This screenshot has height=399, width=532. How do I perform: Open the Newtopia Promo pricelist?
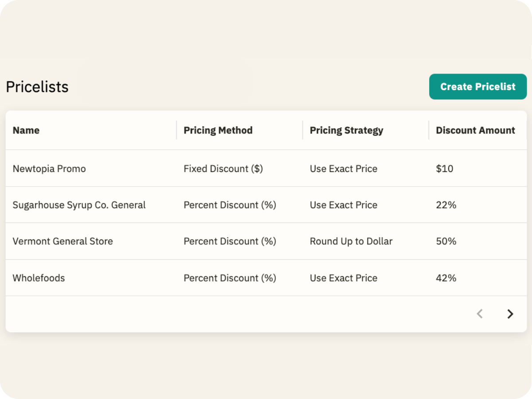[49, 168]
